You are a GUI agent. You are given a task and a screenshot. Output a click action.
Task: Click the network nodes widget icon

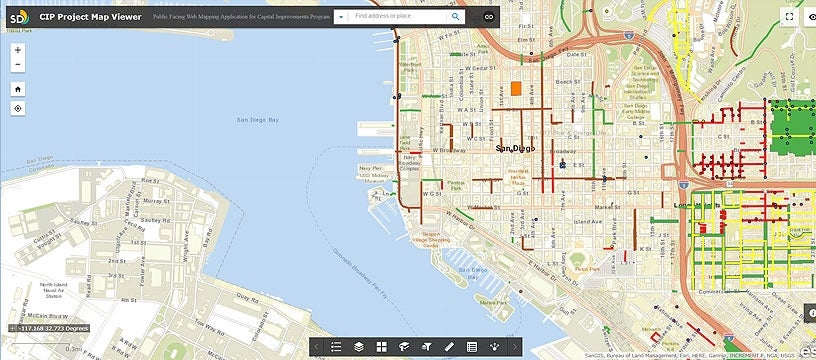tap(494, 347)
